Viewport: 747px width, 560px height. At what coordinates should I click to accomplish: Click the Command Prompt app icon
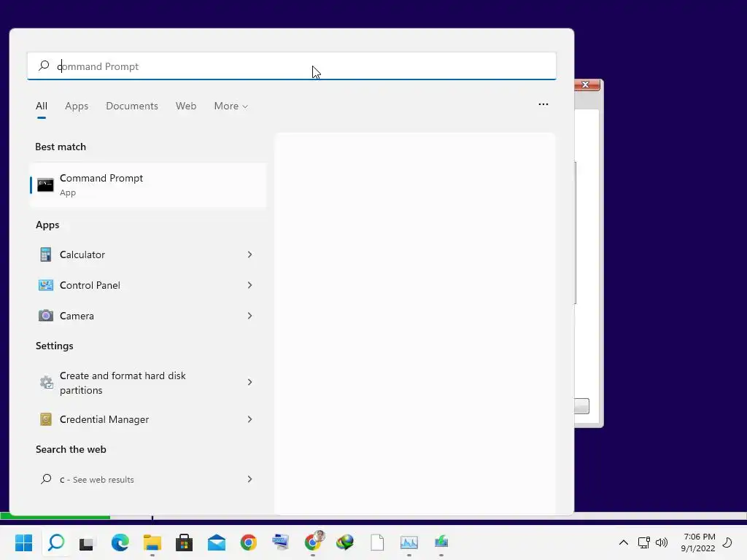pyautogui.click(x=45, y=184)
